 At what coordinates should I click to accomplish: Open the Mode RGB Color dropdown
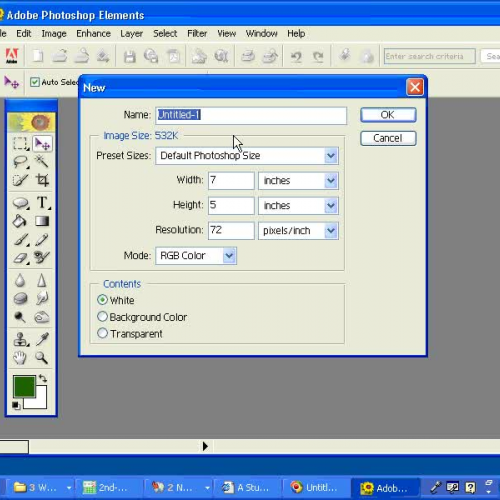tap(229, 256)
